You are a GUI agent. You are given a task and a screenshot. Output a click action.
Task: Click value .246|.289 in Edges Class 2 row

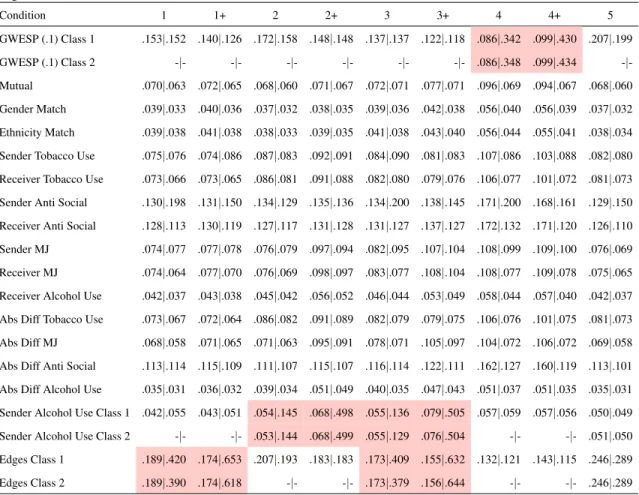pyautogui.click(x=610, y=483)
